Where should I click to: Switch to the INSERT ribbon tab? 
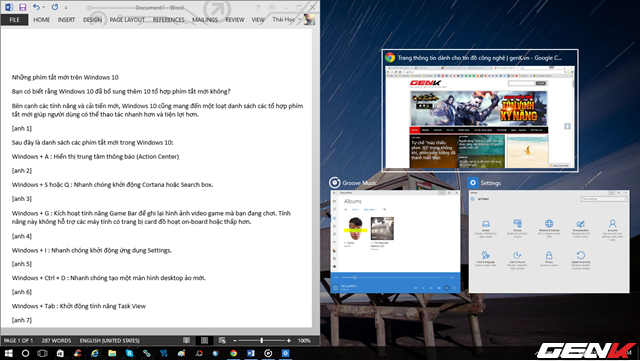(x=66, y=20)
